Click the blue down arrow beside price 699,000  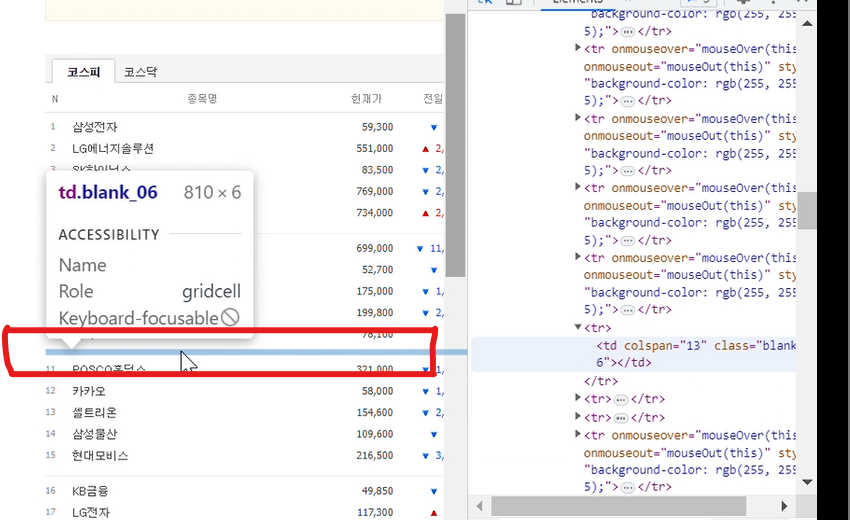pyautogui.click(x=420, y=249)
